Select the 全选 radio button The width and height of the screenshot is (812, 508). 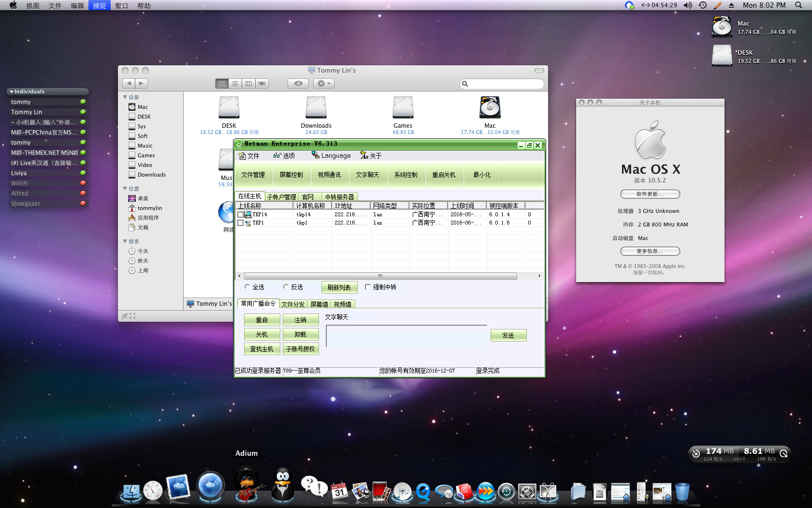pyautogui.click(x=247, y=287)
